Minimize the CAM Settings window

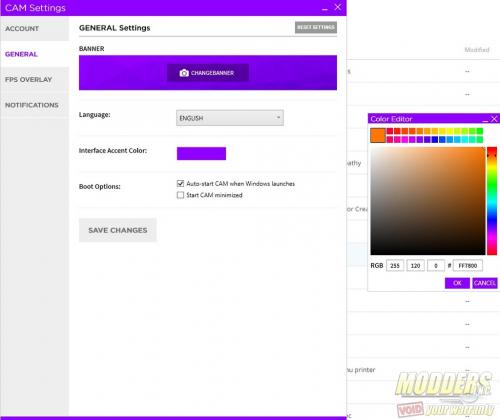(325, 8)
